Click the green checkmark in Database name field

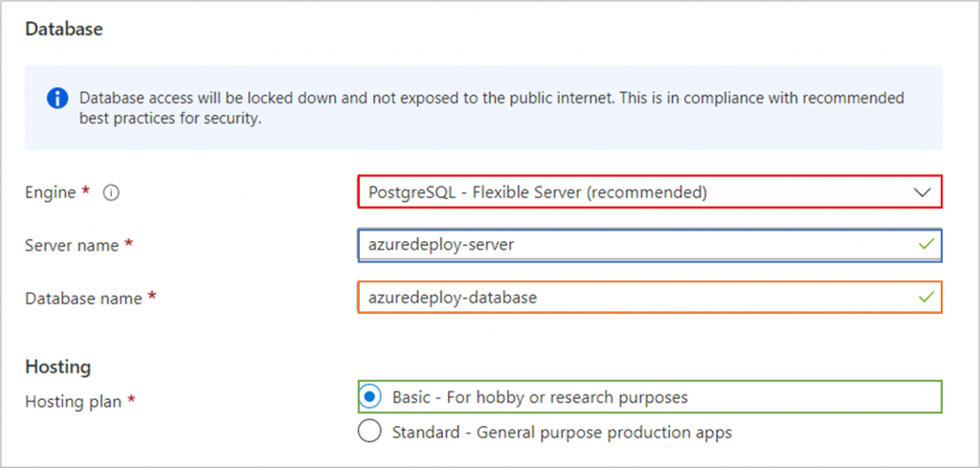click(926, 298)
